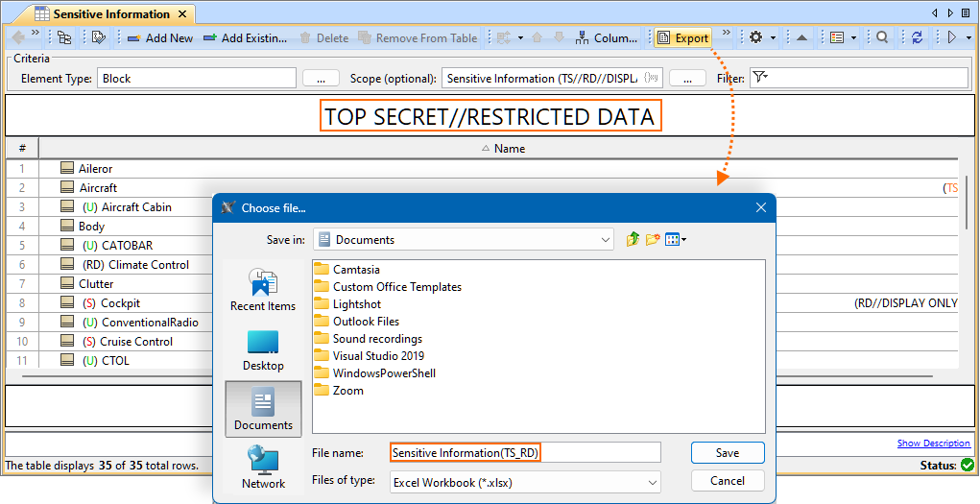Viewport: 980px width, 504px height.
Task: Open the Visual Studio 2019 folder
Action: (x=370, y=356)
